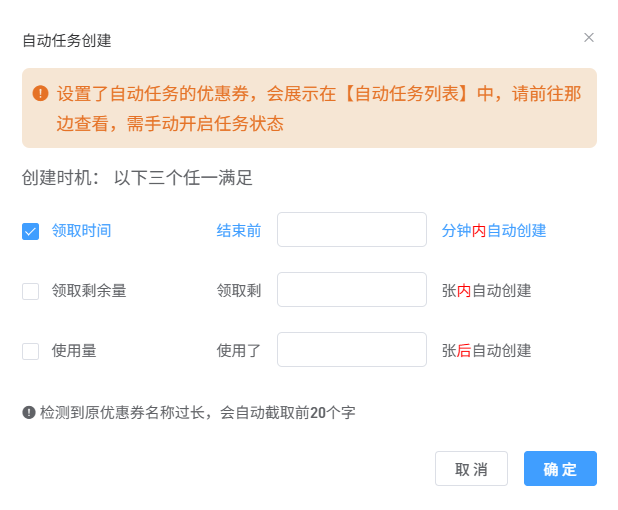Viewport: 618px width, 510px height.
Task: Click the input field after 领取剩
Action: (351, 290)
